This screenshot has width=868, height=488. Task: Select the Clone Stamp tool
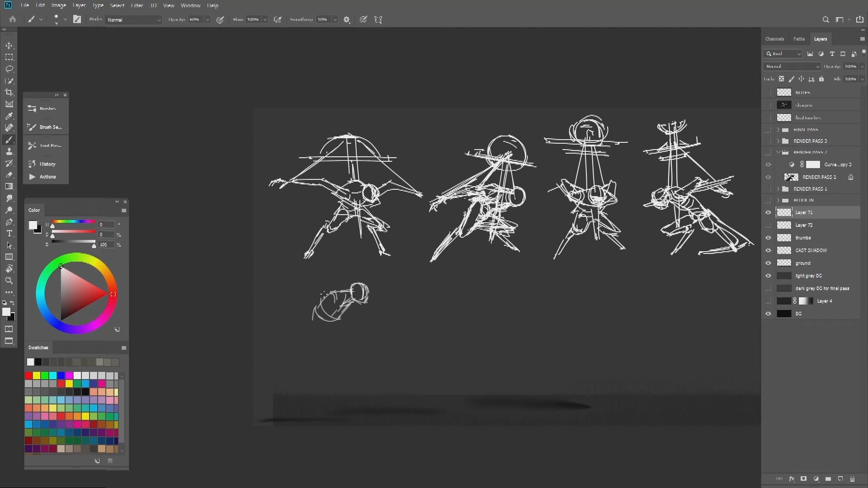[x=9, y=151]
